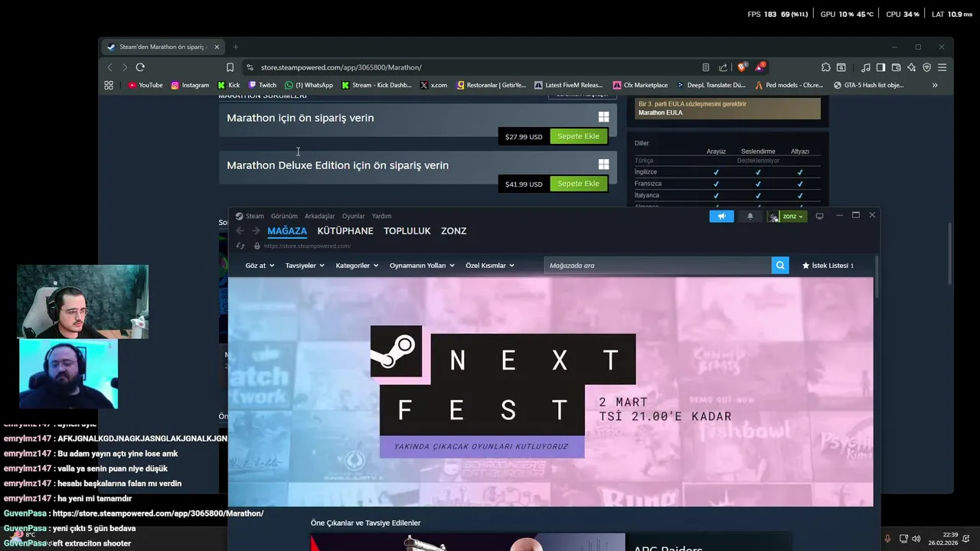980x551 pixels.
Task: Open x.com bookmark
Action: click(x=433, y=85)
